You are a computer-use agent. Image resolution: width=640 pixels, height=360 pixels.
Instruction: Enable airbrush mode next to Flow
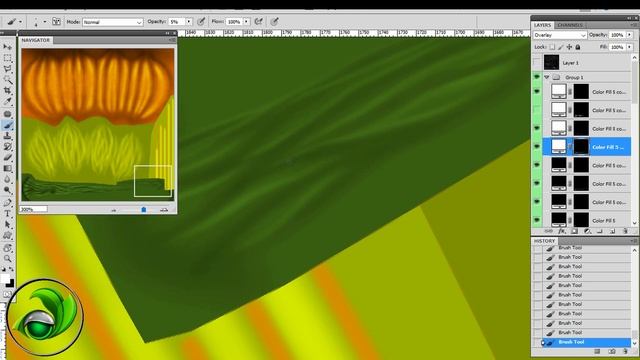point(258,22)
